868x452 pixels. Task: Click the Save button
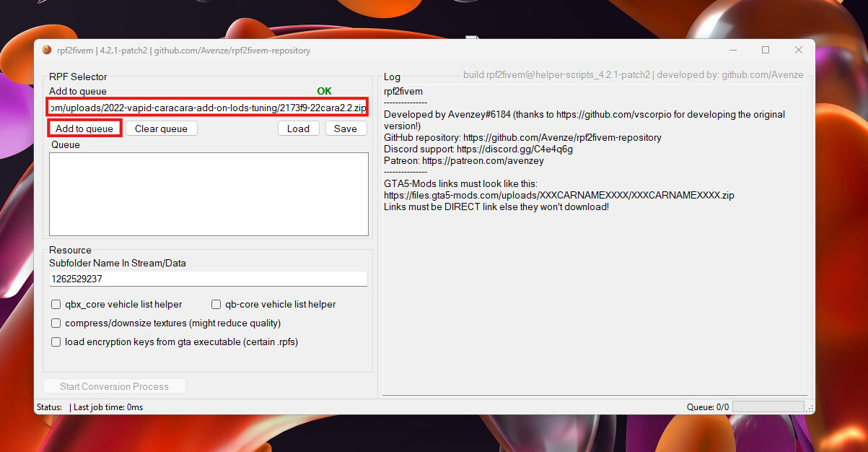(x=346, y=129)
